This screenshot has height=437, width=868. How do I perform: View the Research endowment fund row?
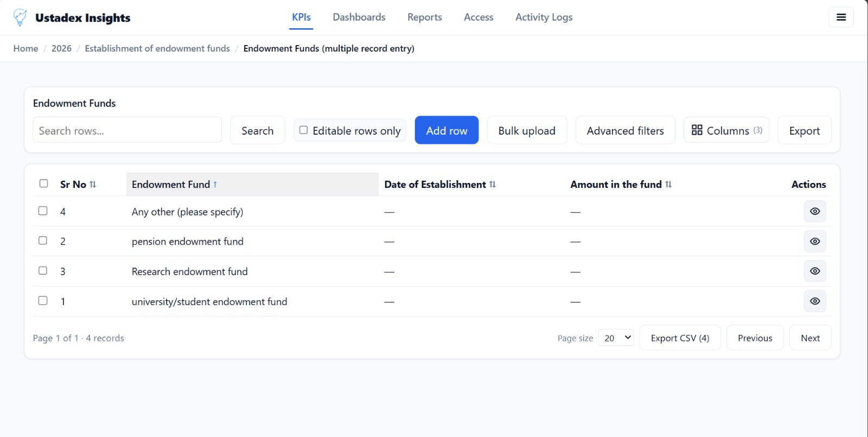coord(815,271)
